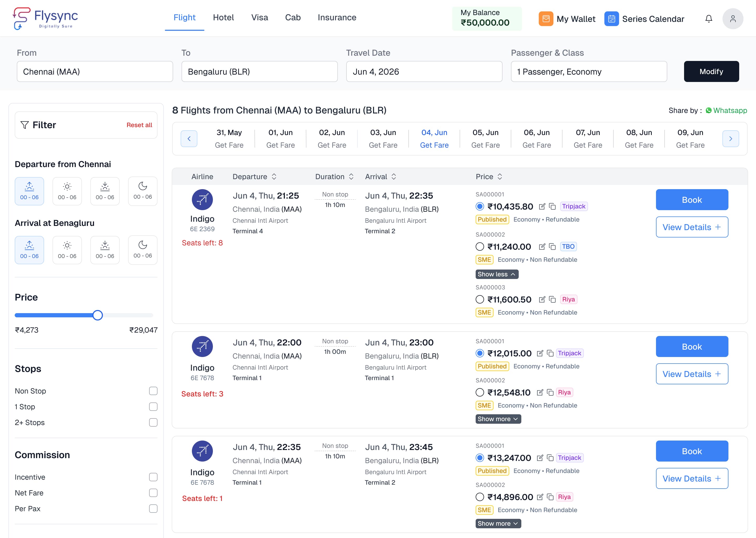The image size is (756, 538).
Task: Open the Insurance tab
Action: coord(337,17)
